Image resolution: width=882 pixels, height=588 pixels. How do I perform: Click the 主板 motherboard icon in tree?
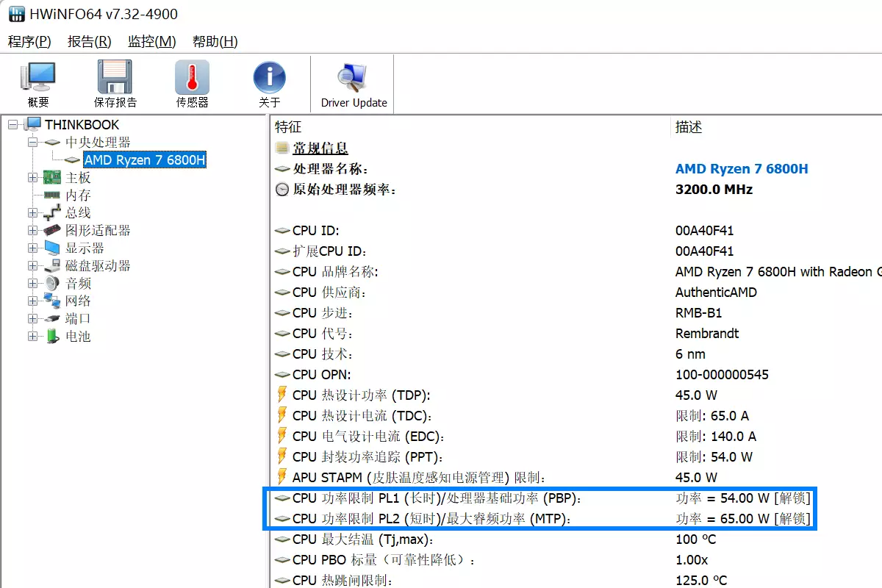(52, 178)
